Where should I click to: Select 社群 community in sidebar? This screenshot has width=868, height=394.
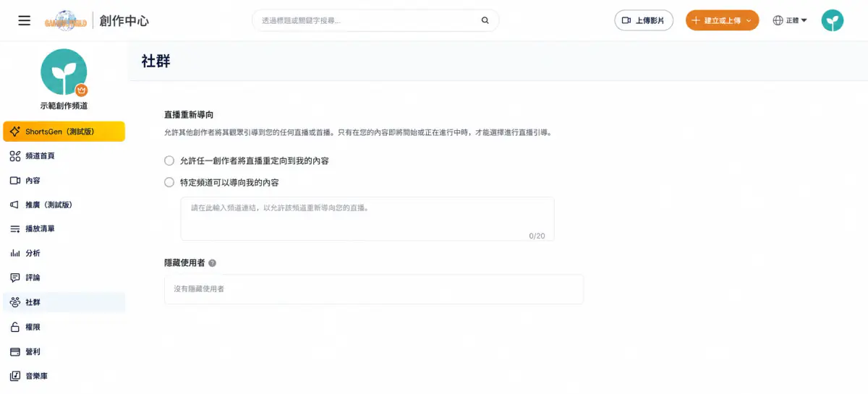64,302
